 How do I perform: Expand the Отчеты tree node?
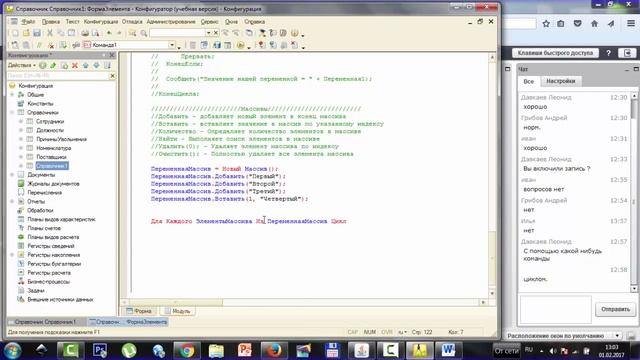(x=12, y=202)
